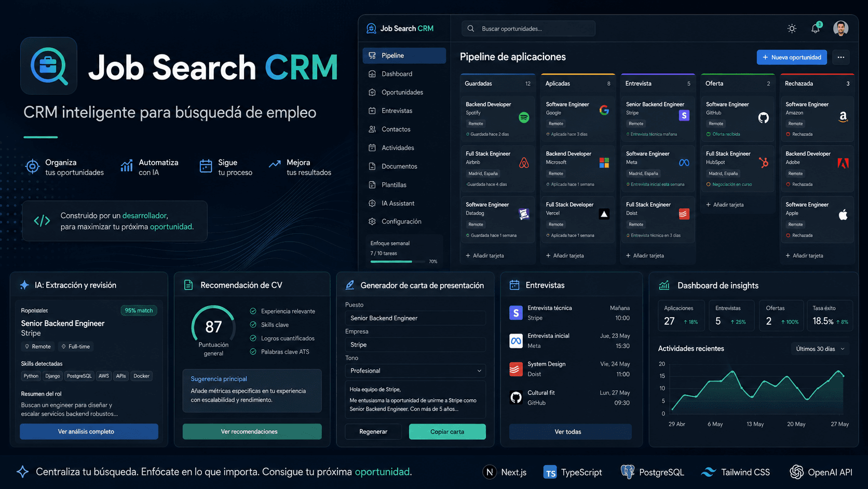This screenshot has height=489, width=868.
Task: Click the Nueva oportunidad button
Action: [x=792, y=57]
